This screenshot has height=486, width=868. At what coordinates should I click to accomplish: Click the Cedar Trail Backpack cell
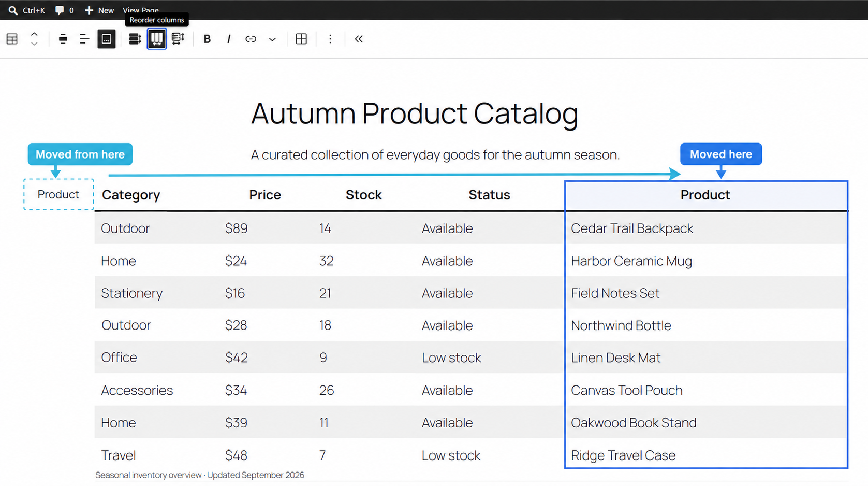click(632, 228)
